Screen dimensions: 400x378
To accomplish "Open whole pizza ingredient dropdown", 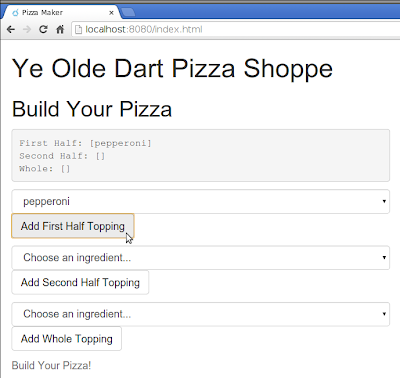I will tap(201, 314).
